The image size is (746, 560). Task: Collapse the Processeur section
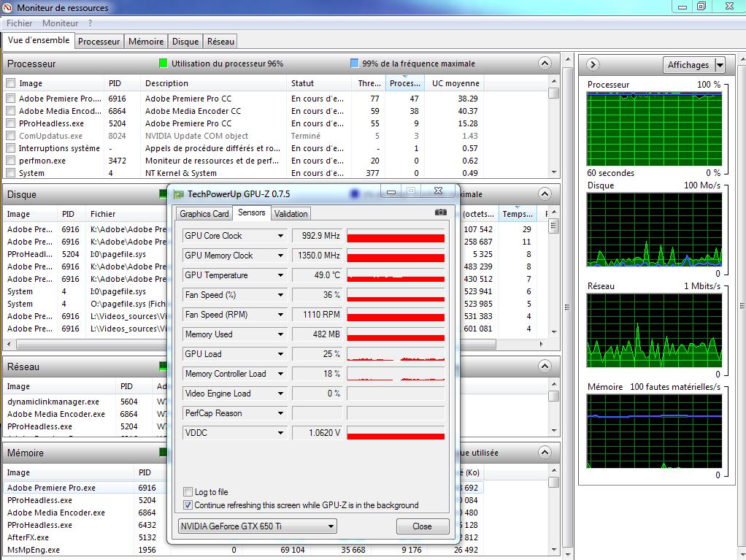[545, 64]
